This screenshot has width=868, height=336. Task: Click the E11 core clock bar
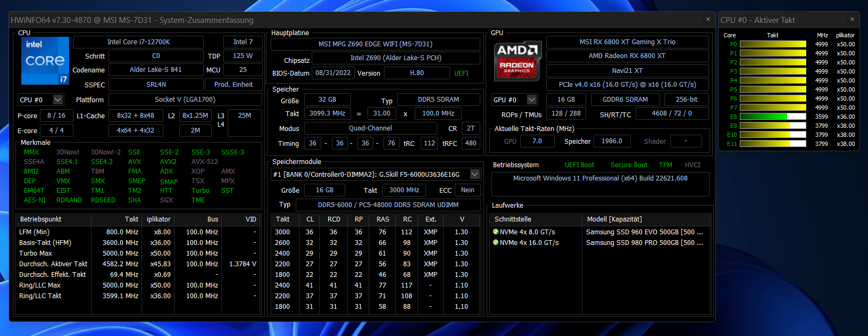pyautogui.click(x=773, y=144)
